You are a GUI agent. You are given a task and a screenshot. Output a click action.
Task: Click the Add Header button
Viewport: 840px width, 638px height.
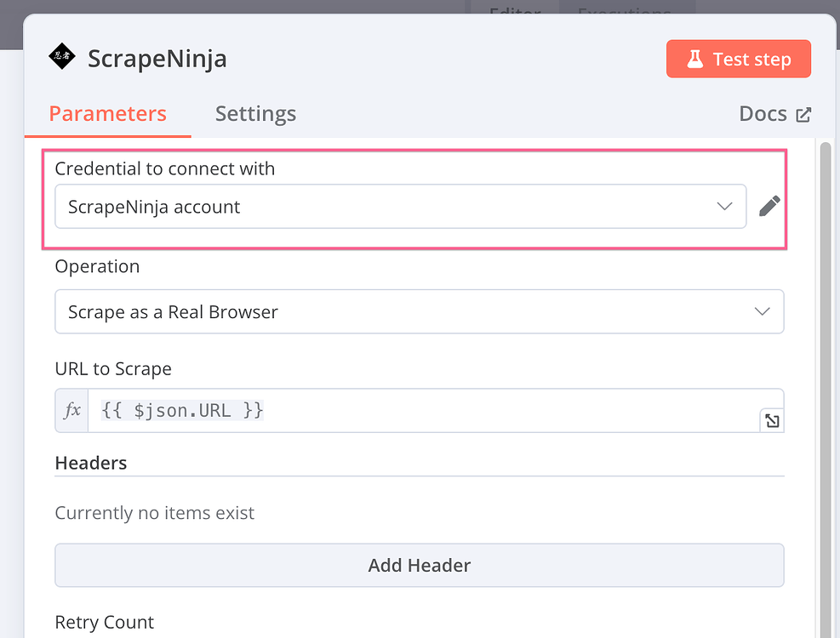420,565
